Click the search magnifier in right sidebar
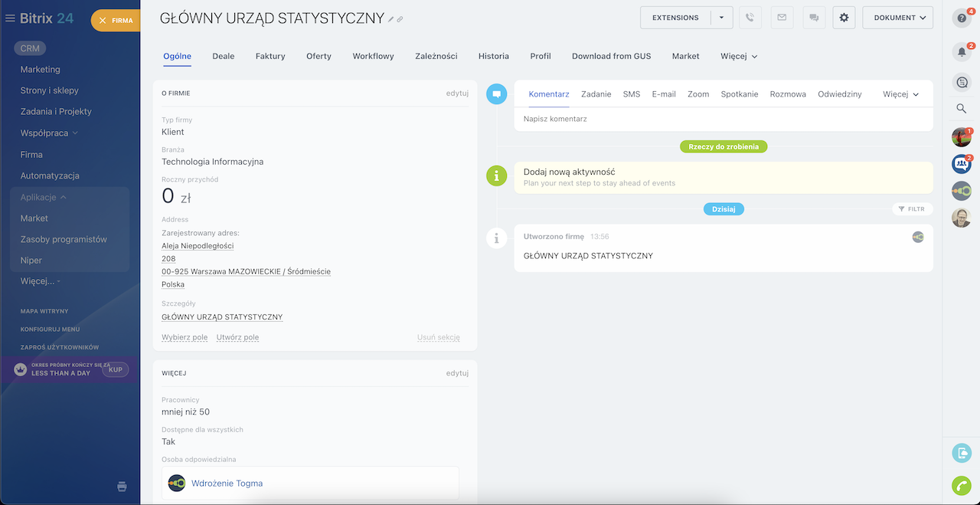Image resolution: width=980 pixels, height=505 pixels. (962, 109)
